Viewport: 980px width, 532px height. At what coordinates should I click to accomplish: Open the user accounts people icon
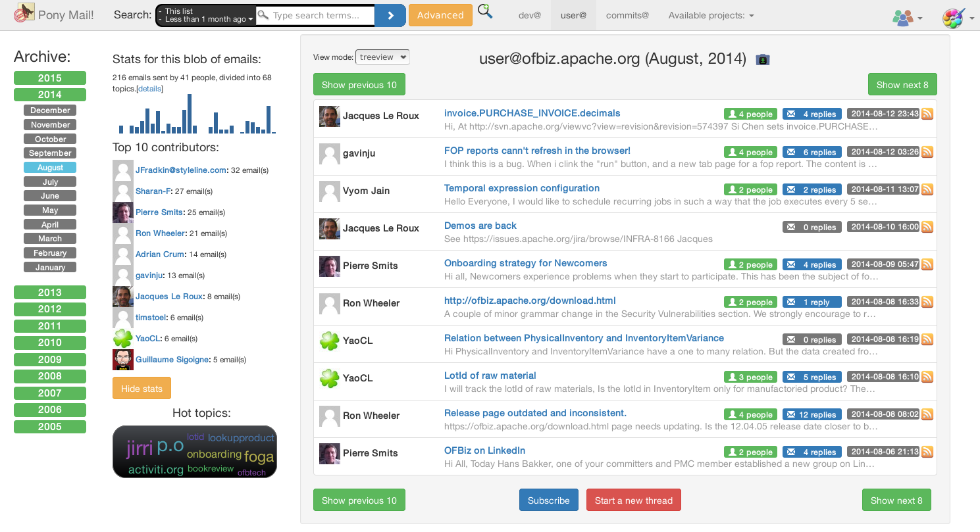point(902,18)
